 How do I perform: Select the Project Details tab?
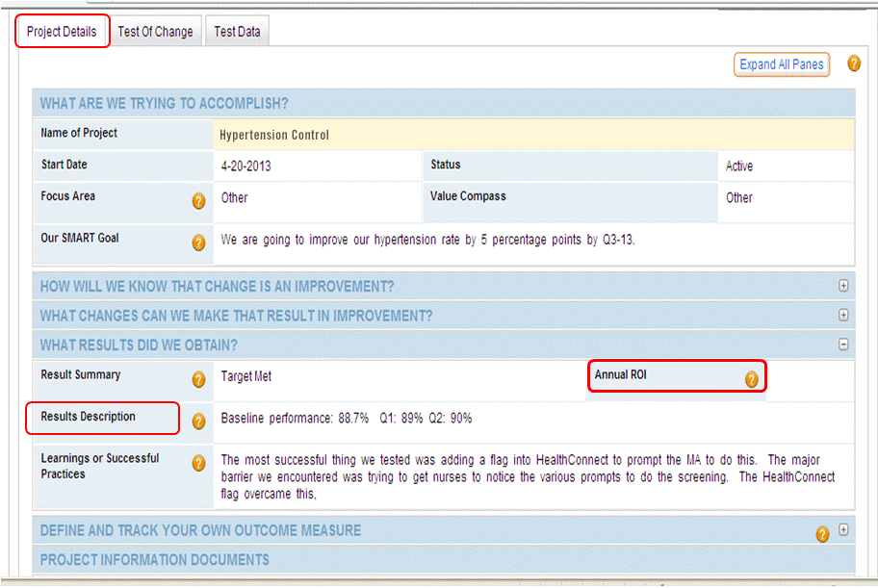[x=62, y=32]
